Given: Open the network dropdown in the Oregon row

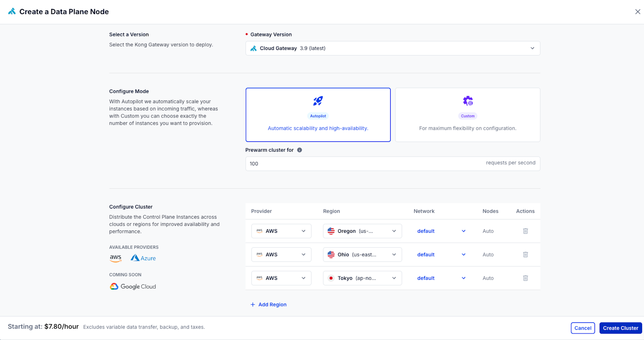Looking at the screenshot, I should 463,230.
